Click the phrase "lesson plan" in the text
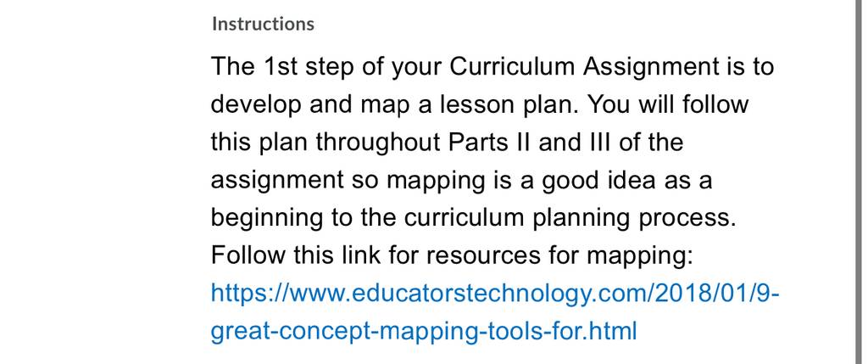 (x=509, y=105)
